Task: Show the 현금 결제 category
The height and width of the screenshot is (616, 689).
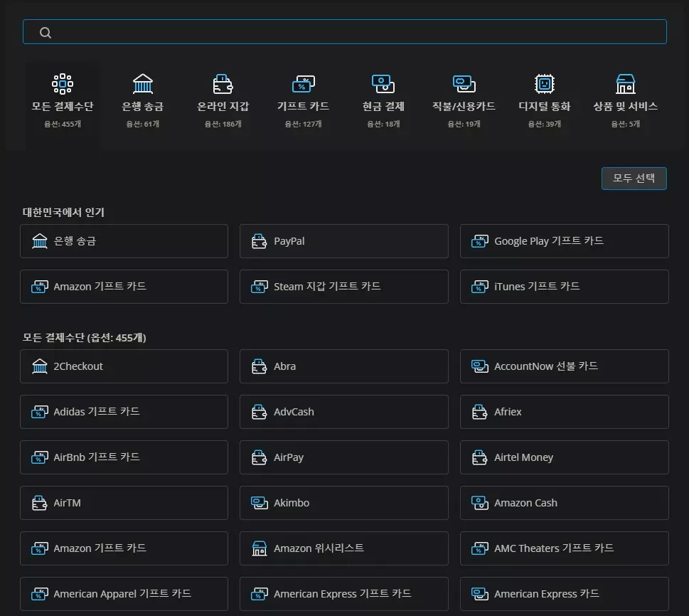Action: point(383,101)
